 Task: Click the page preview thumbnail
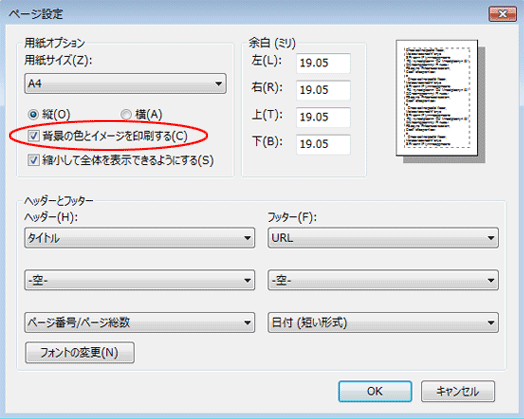point(437,98)
